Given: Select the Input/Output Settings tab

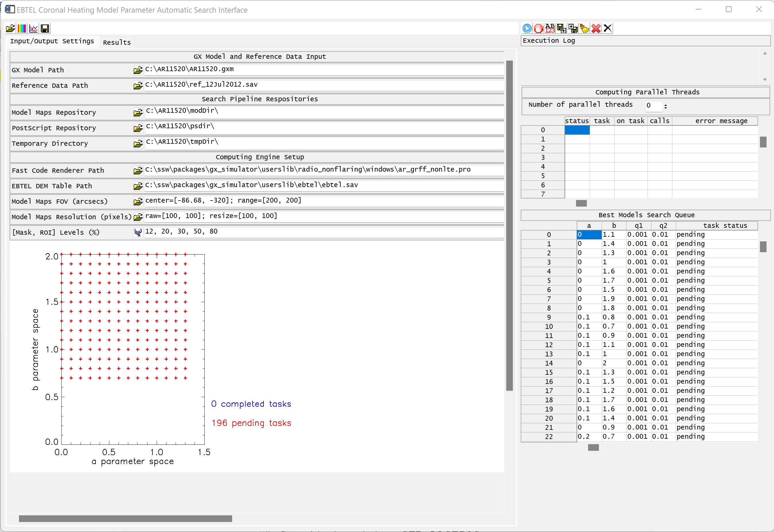Looking at the screenshot, I should [52, 41].
